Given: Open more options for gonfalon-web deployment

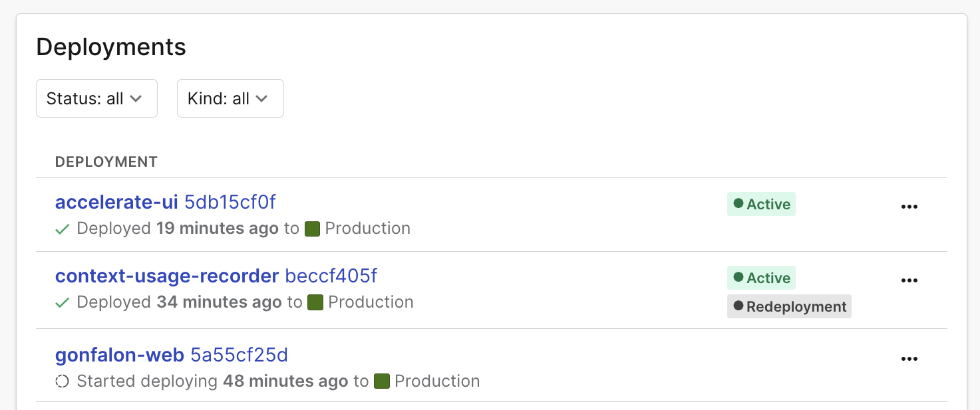Looking at the screenshot, I should pyautogui.click(x=909, y=359).
